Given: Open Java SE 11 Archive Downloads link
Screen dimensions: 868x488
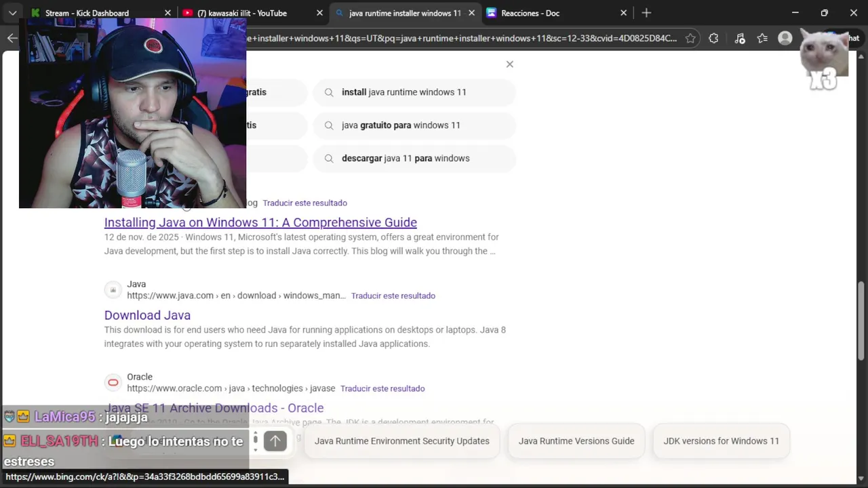Looking at the screenshot, I should click(214, 408).
